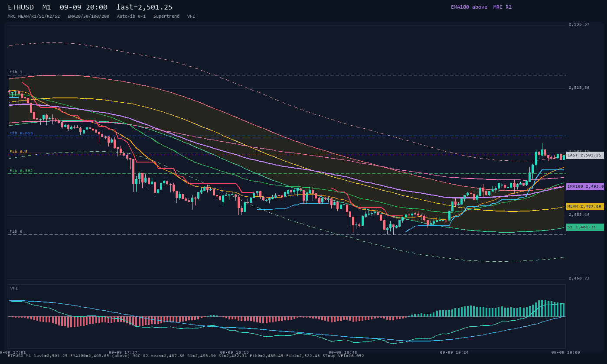Click the 2,518.86 price axis label
The image size is (607, 364).
click(579, 88)
